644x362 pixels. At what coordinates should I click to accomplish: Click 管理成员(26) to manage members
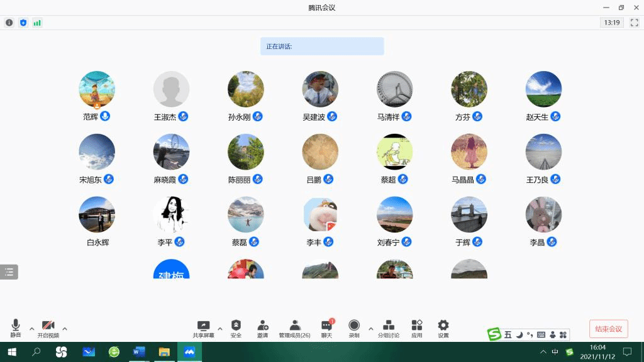[294, 328]
